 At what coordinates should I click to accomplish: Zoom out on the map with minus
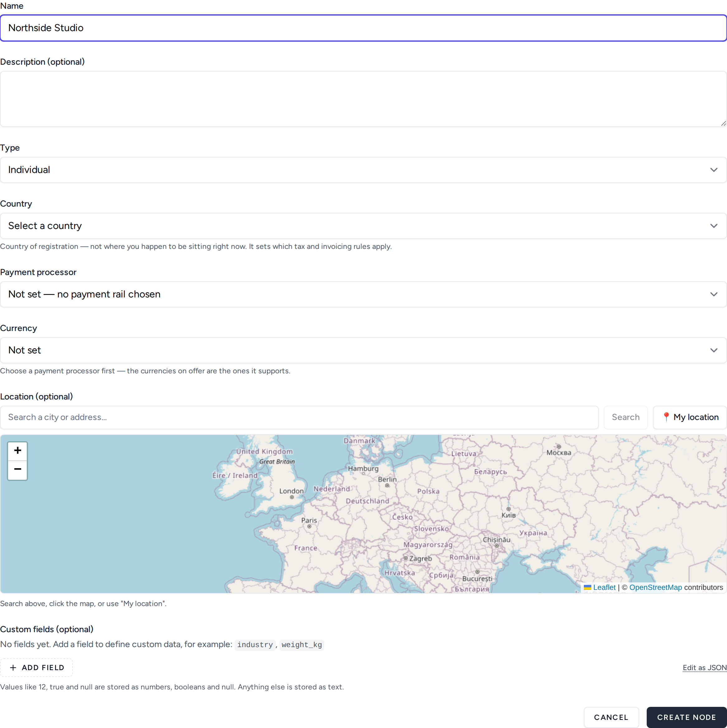17,470
